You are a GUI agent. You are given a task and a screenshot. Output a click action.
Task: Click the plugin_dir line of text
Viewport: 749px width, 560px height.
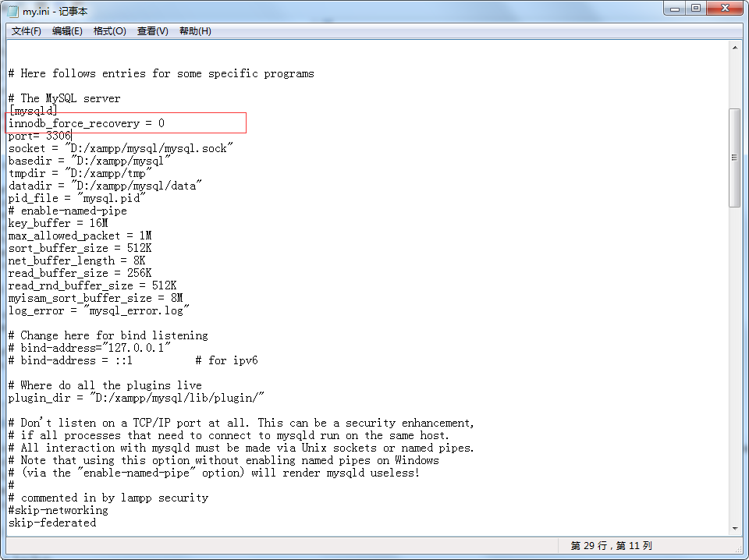click(137, 398)
